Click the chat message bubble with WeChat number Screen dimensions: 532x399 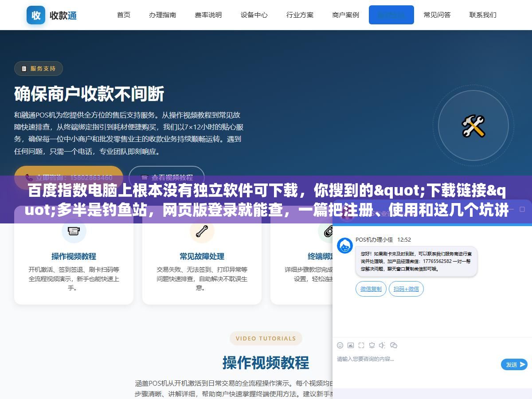click(x=417, y=261)
